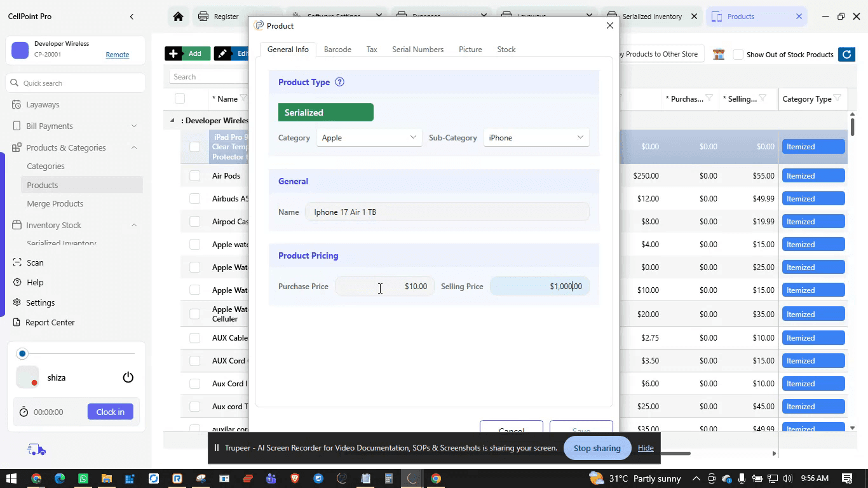Open the Sub-Category dropdown showing iPhone

tap(536, 137)
